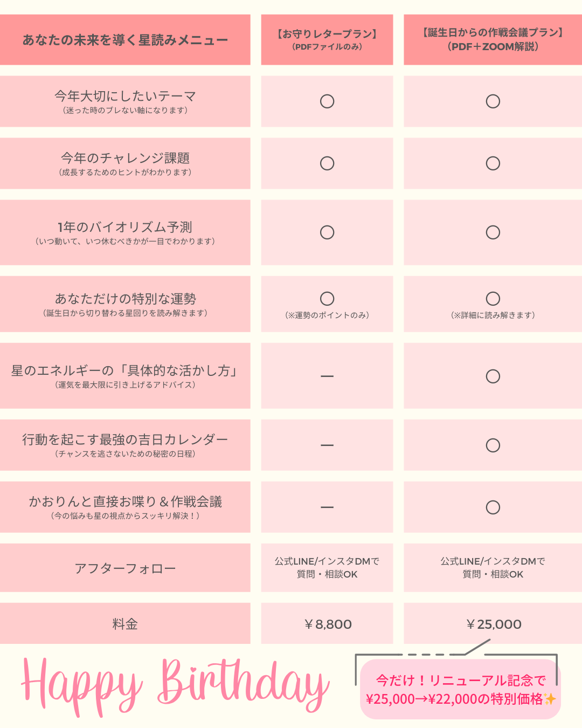Click the pink Happy Birthday script text
The width and height of the screenshot is (582, 728).
point(175,686)
